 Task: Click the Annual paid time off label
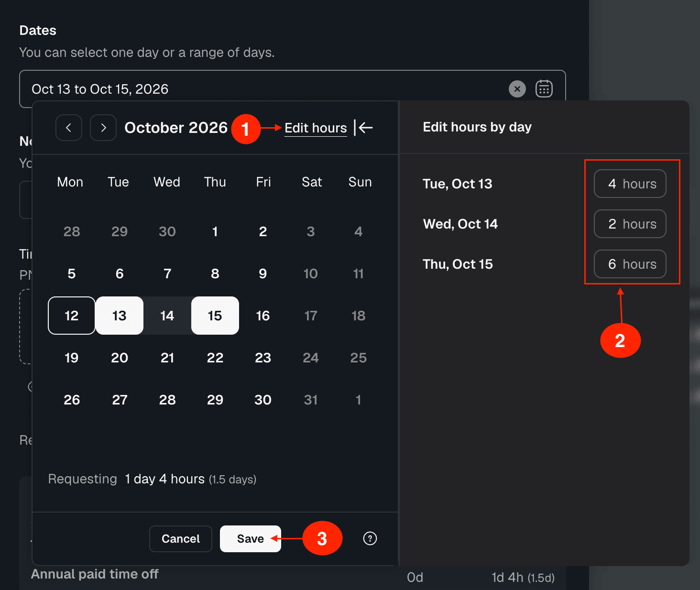95,574
